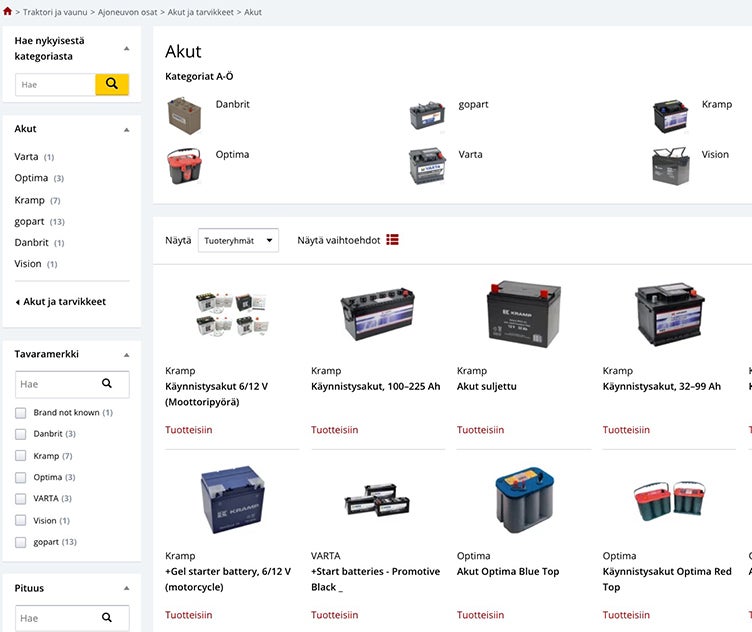Select Vision (1) in Akut sidebar
The image size is (752, 632).
[x=36, y=264]
